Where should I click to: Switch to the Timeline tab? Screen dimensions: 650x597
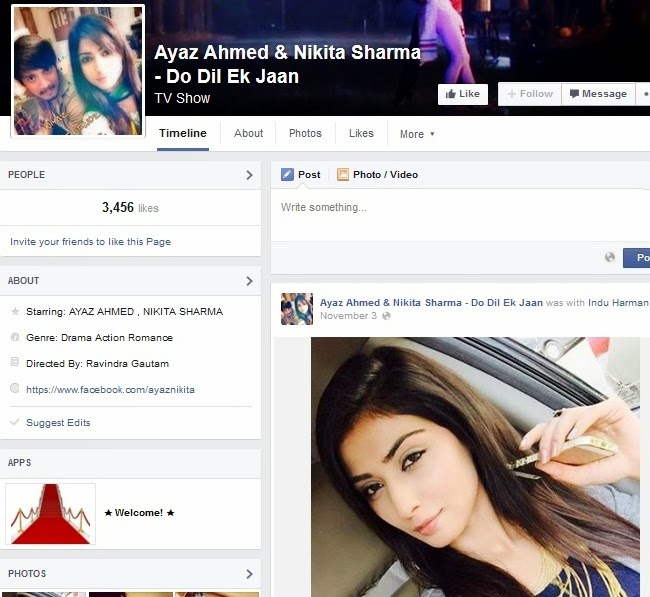click(x=183, y=133)
